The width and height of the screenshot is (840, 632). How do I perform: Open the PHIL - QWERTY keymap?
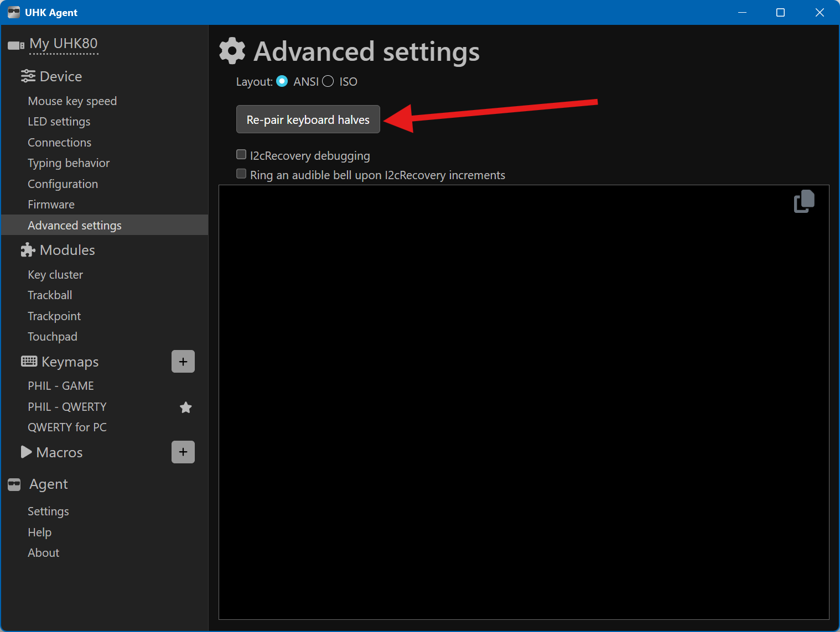click(68, 407)
